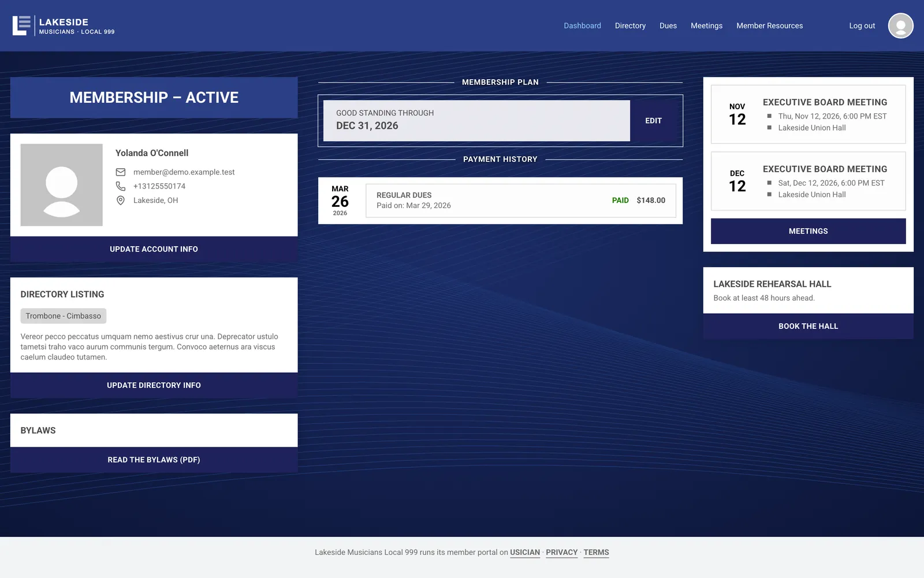
Task: Click the 'Directory Listing' heading
Action: (62, 295)
